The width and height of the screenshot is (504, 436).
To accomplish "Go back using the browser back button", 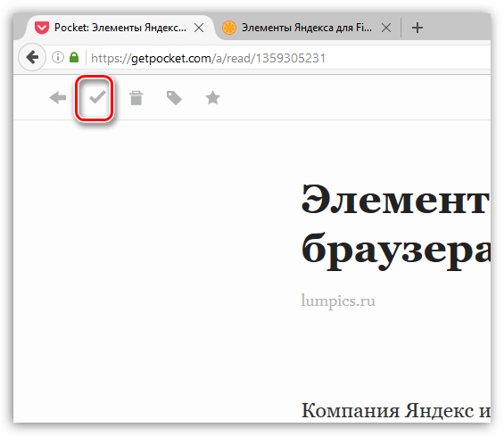I will [32, 58].
